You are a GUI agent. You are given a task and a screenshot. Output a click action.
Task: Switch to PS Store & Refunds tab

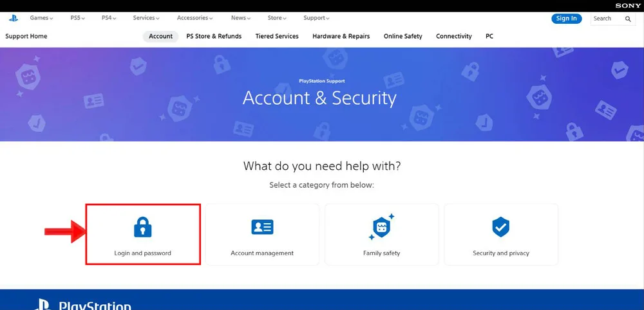coord(214,36)
